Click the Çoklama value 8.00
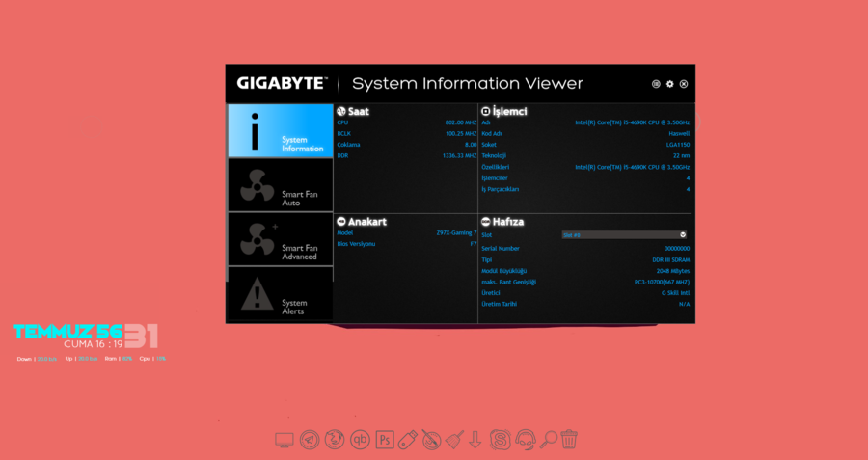Image resolution: width=868 pixels, height=460 pixels. pos(471,145)
